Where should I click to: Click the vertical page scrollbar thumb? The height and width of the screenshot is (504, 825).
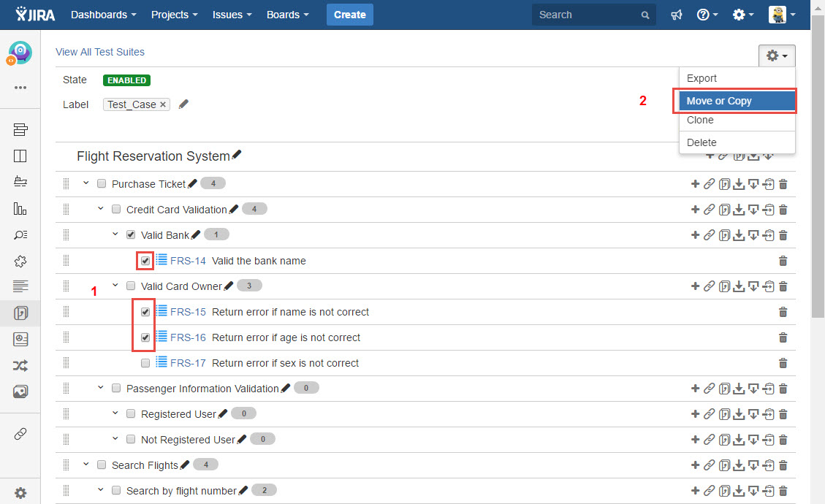coord(818,167)
